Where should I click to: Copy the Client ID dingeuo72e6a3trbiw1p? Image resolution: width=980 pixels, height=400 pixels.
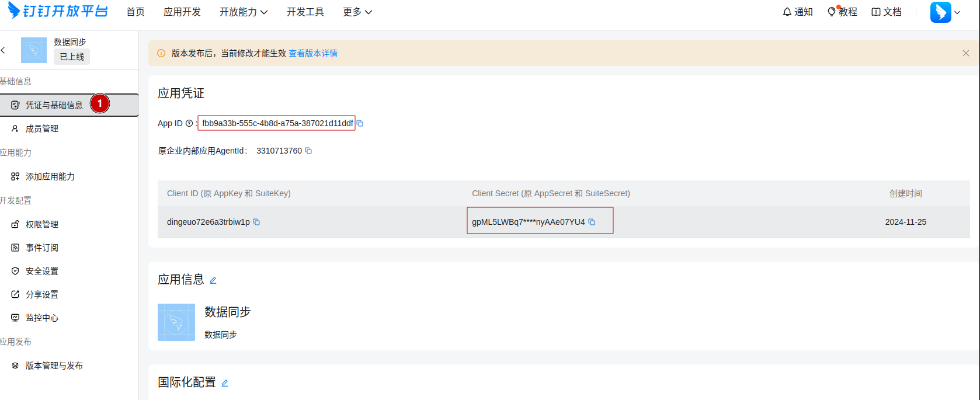(256, 222)
